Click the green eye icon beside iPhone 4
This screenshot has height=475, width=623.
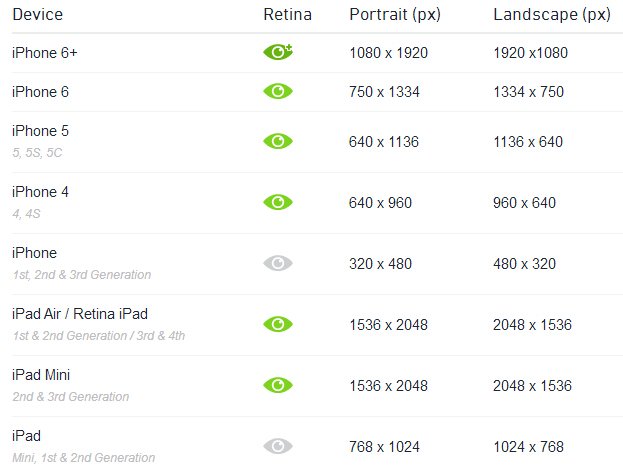pos(278,202)
